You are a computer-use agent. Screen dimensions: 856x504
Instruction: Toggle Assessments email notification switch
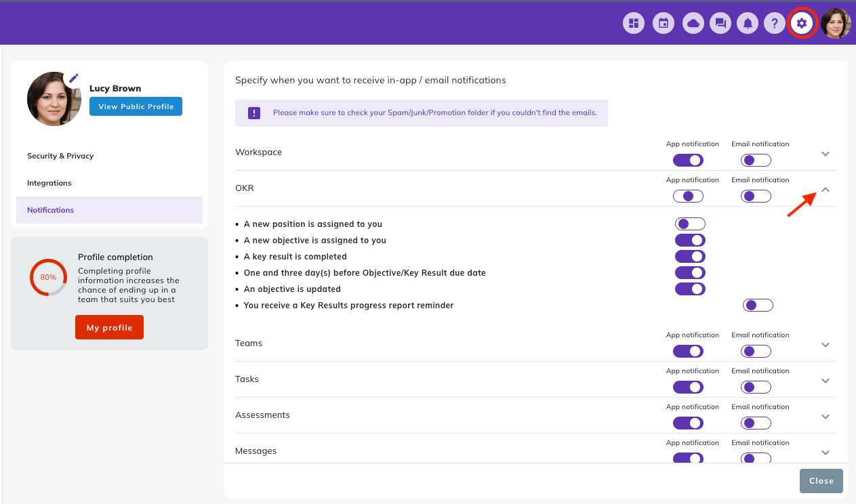pyautogui.click(x=756, y=423)
